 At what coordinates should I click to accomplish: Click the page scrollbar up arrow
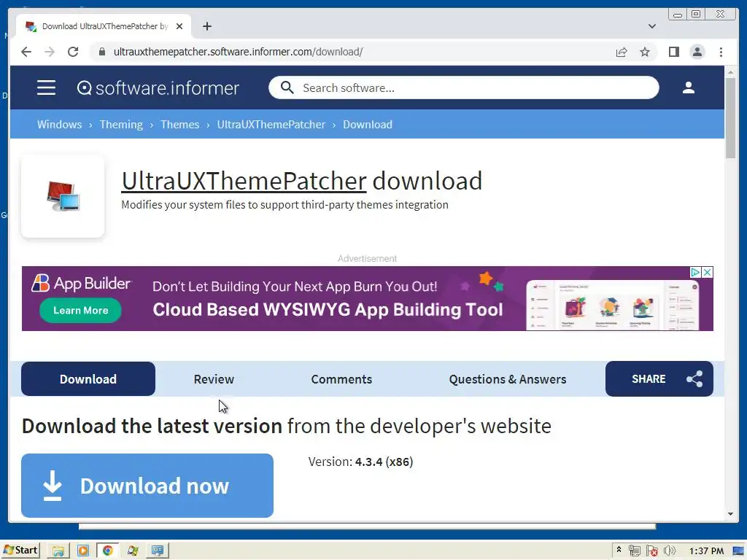(x=730, y=72)
